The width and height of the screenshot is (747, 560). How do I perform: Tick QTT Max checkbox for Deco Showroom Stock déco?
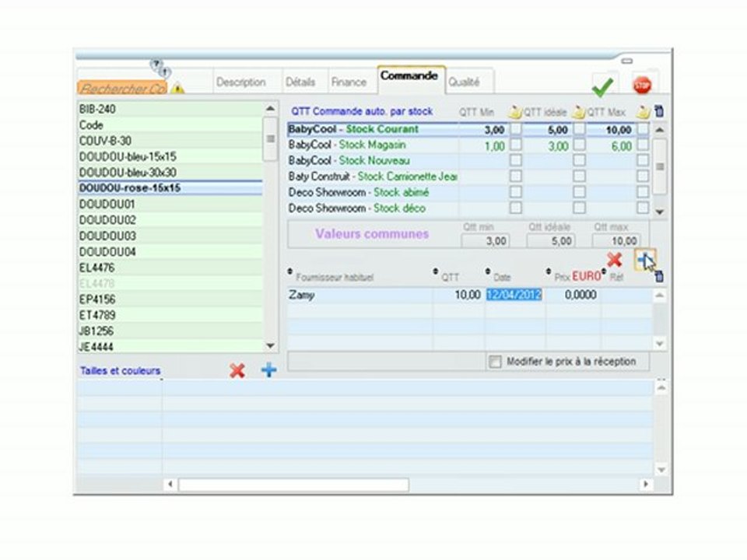point(643,208)
